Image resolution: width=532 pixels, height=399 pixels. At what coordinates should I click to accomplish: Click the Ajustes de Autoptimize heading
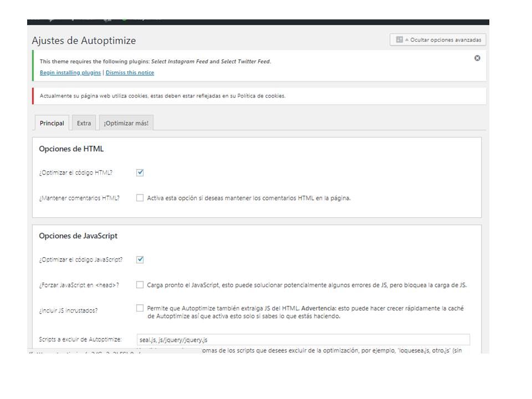(84, 40)
